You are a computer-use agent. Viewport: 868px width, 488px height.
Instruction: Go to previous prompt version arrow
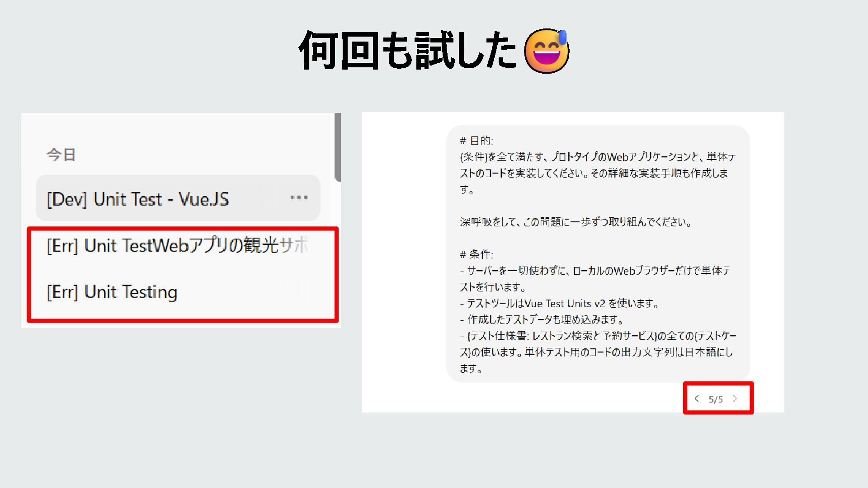tap(697, 399)
